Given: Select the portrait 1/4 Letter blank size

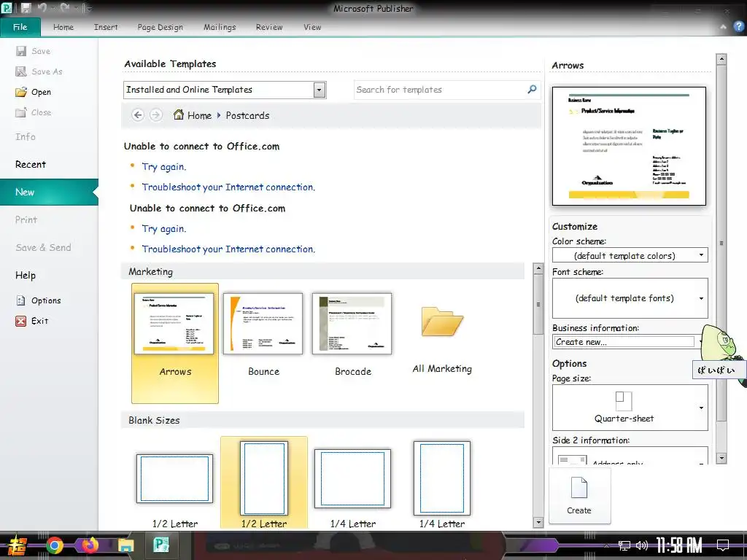Looking at the screenshot, I should (442, 478).
